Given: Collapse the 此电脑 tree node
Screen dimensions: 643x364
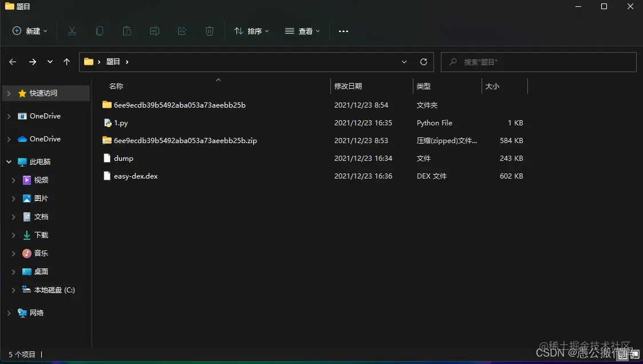Looking at the screenshot, I should (9, 162).
